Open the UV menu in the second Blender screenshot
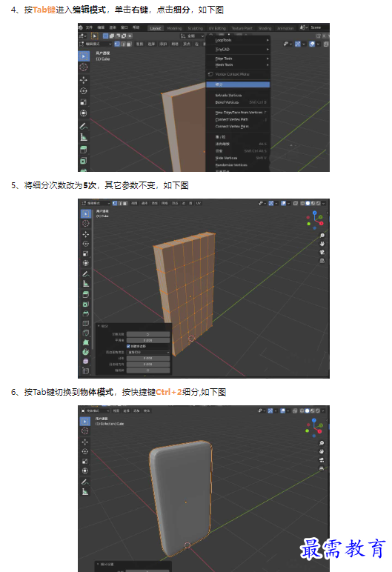 [x=199, y=203]
